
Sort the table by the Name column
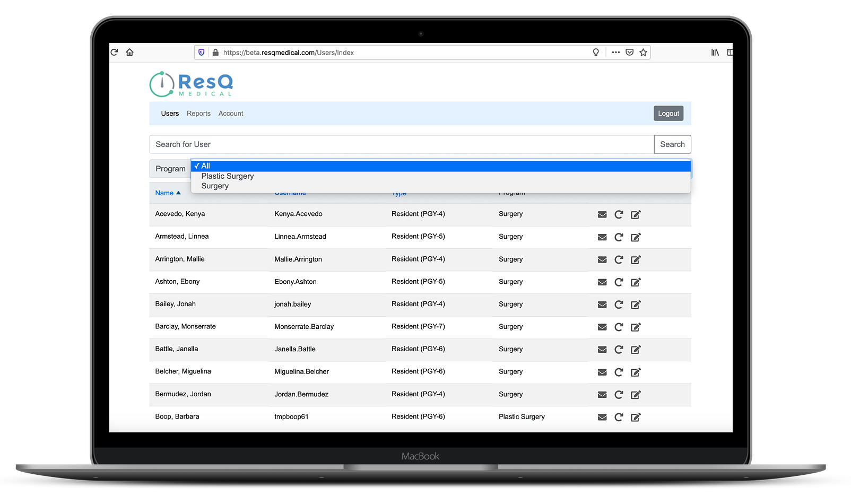(164, 193)
